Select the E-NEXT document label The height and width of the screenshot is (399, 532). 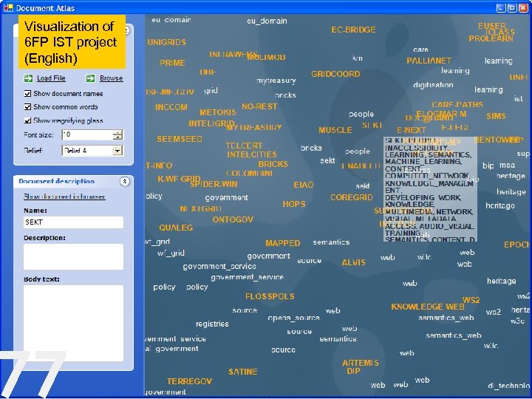412,130
